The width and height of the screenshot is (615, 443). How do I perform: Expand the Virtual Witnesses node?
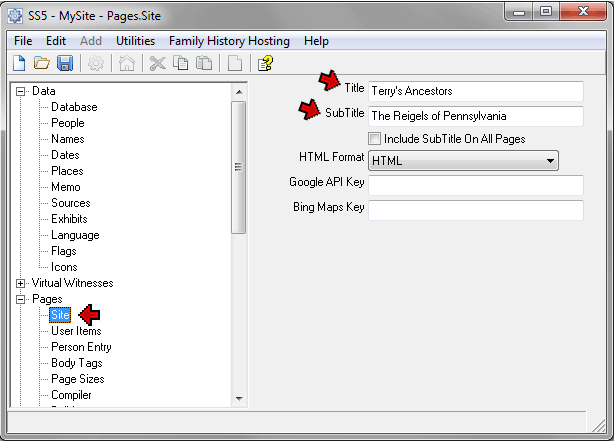click(x=21, y=283)
